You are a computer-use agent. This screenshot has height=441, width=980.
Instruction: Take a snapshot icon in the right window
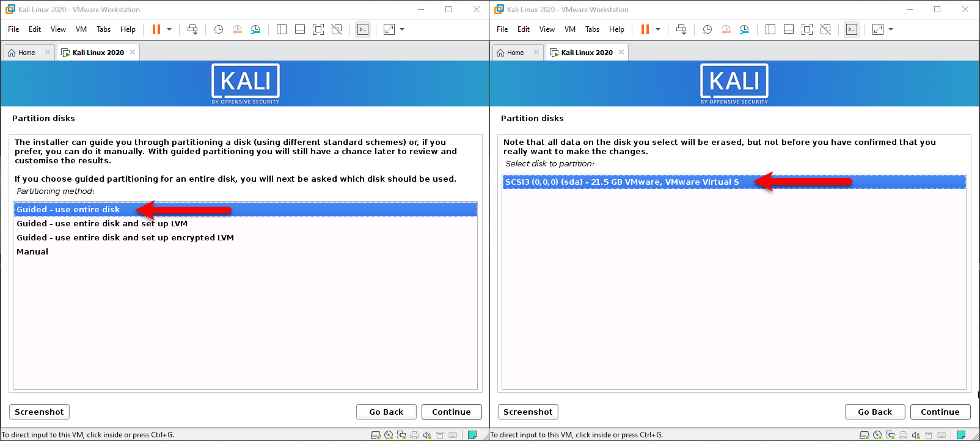[707, 29]
